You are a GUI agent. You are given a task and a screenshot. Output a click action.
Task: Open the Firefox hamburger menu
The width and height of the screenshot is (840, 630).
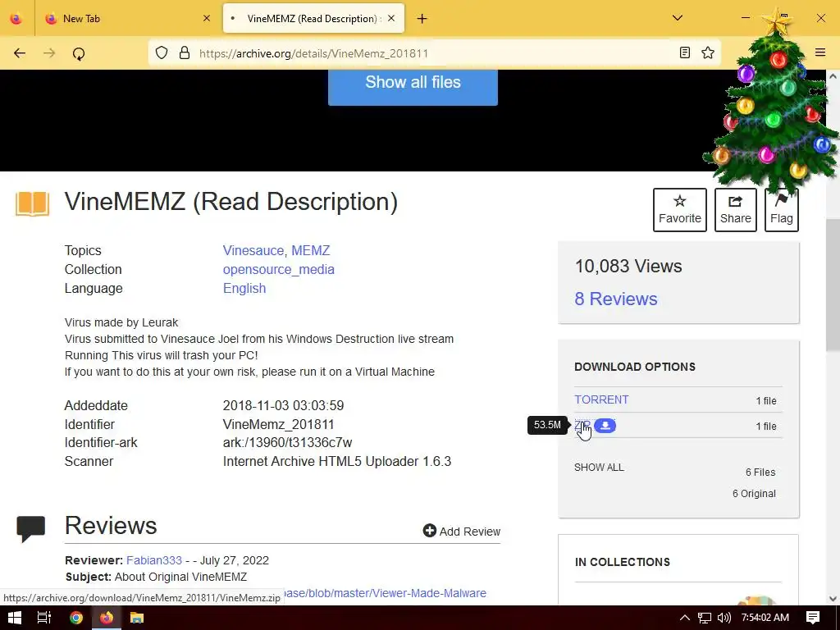(820, 52)
